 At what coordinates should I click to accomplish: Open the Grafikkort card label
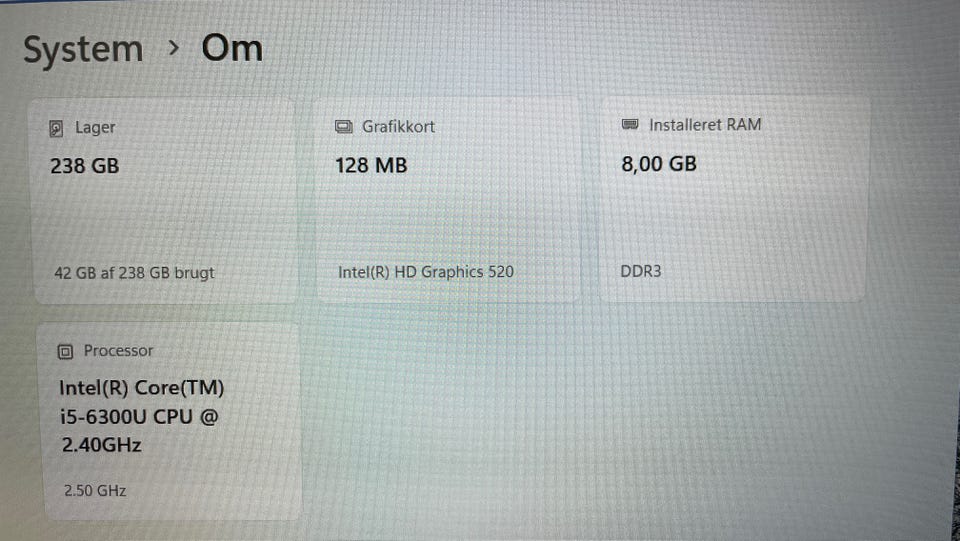pyautogui.click(x=398, y=127)
